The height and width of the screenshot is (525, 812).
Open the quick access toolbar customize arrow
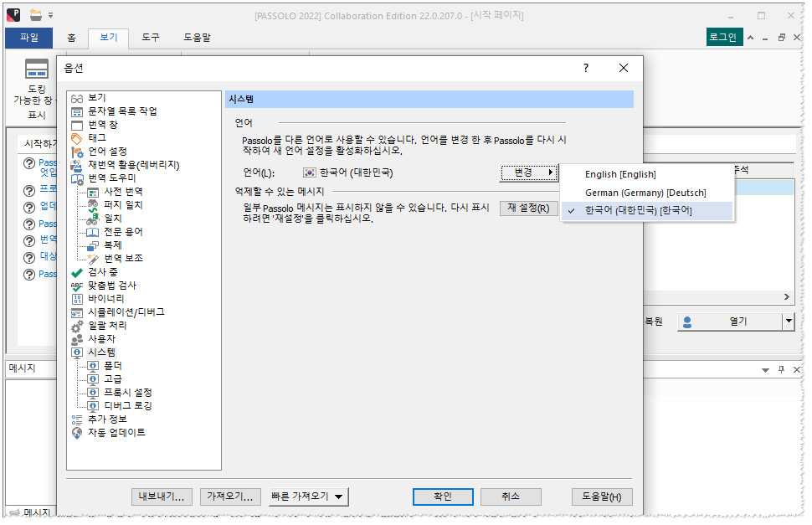51,16
